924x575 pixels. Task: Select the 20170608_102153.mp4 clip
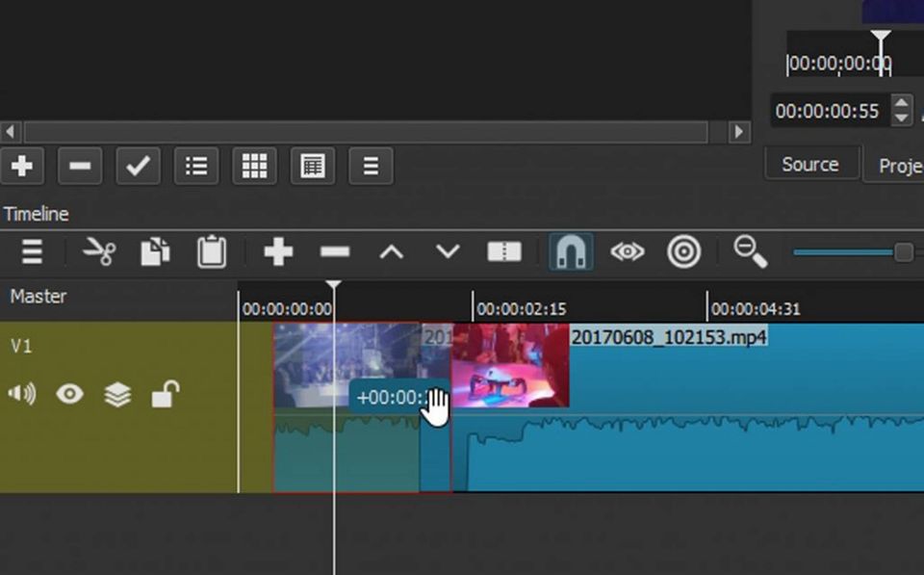(731, 385)
